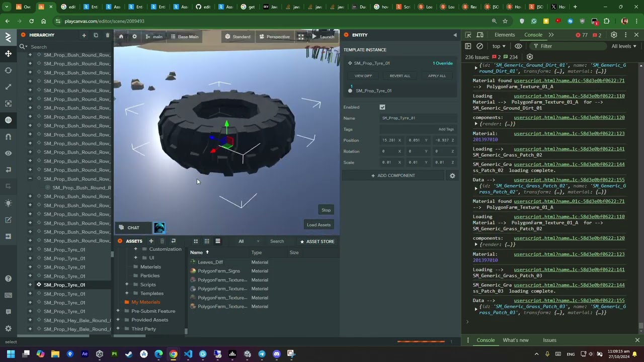
Task: Collapse the Hierarchy panel header toggle
Action: click(x=23, y=35)
